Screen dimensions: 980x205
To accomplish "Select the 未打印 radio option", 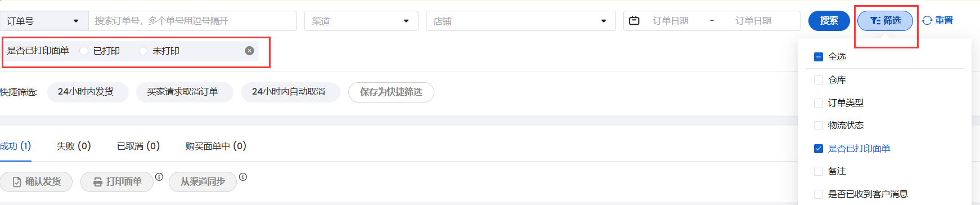I will click(143, 51).
